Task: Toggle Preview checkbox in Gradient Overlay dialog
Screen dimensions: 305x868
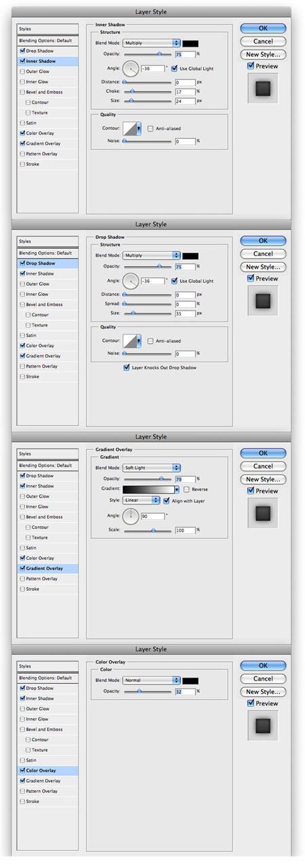Action: tap(251, 491)
